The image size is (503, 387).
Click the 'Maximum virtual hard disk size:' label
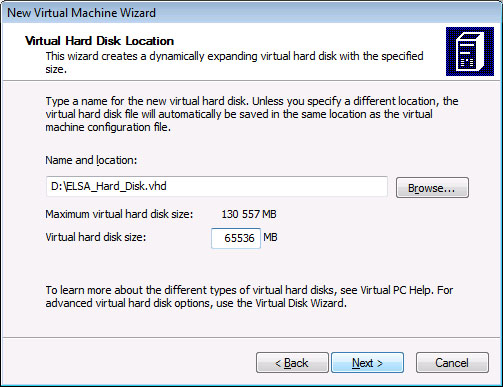click(119, 214)
